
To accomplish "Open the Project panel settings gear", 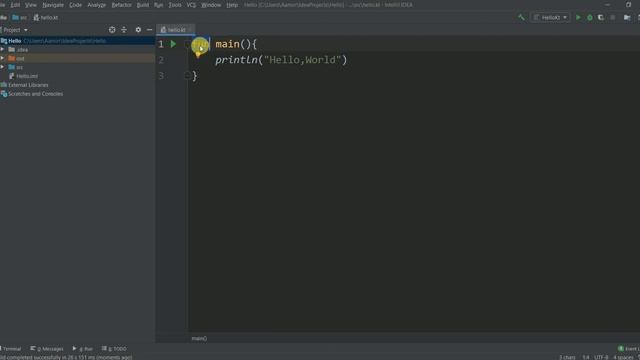I will (138, 30).
